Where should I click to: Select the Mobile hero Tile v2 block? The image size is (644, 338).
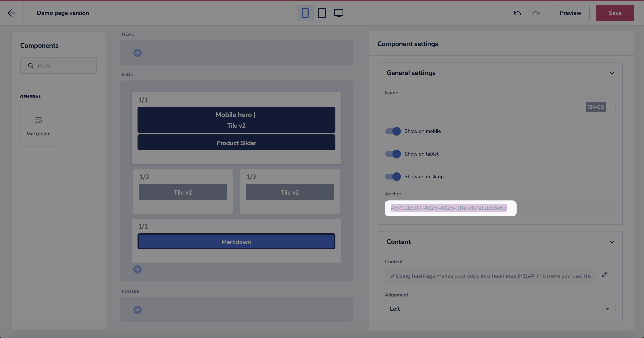point(236,120)
